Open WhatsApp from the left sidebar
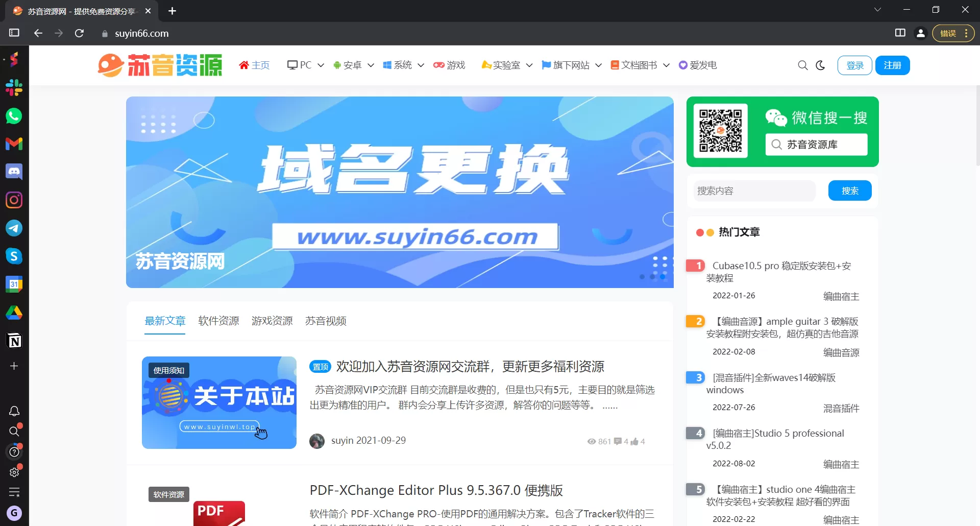Viewport: 980px width, 526px height. [x=14, y=116]
